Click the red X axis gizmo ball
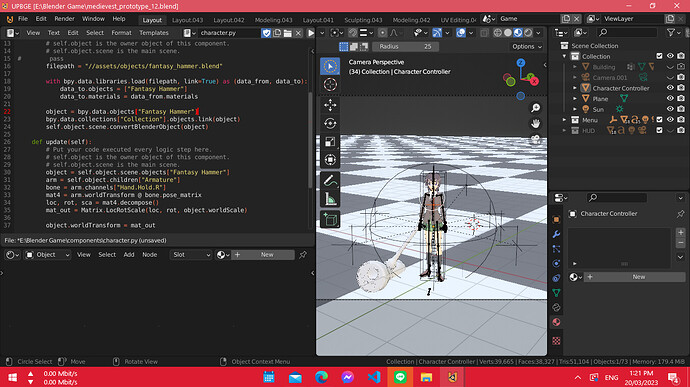Viewport: 690px width, 387px height. click(534, 81)
